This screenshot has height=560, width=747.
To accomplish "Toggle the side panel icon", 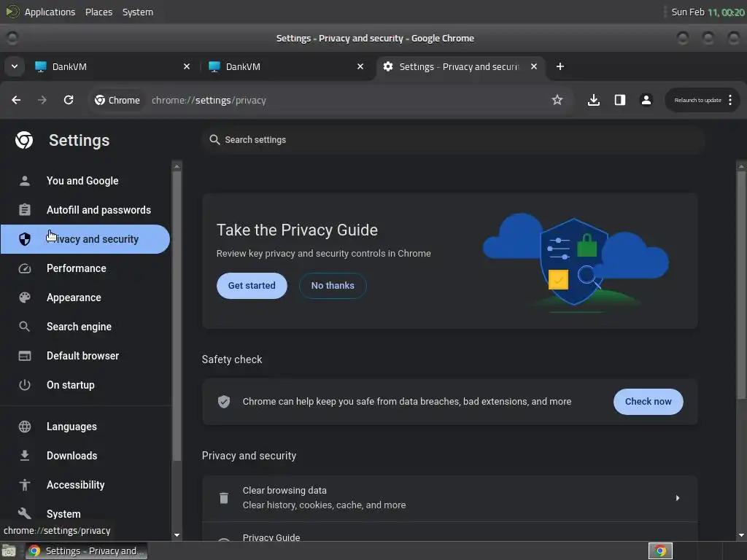I will tap(620, 100).
